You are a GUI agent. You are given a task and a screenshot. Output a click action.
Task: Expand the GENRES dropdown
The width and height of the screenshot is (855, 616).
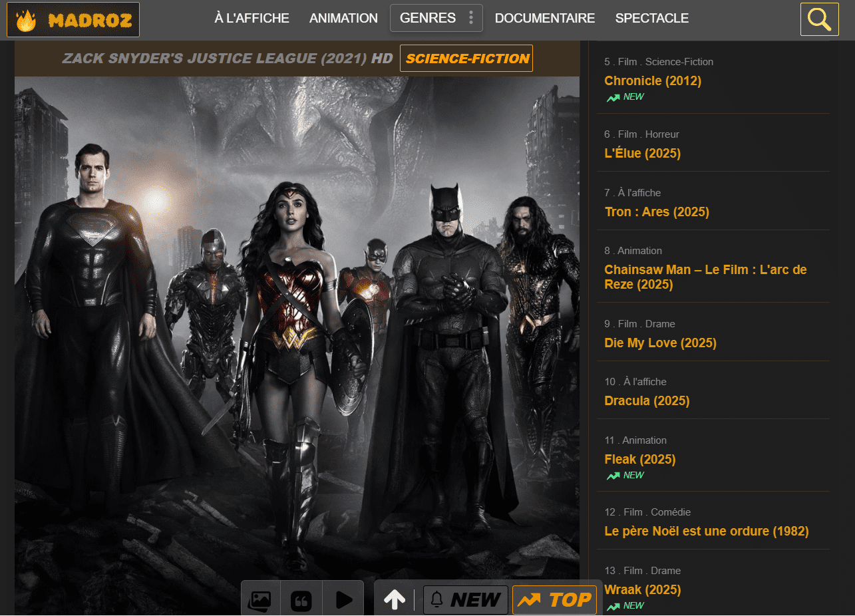[x=436, y=18]
